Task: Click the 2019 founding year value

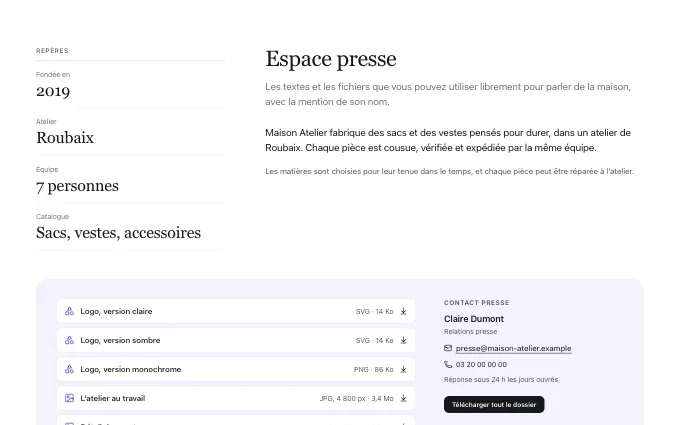Action: [53, 92]
